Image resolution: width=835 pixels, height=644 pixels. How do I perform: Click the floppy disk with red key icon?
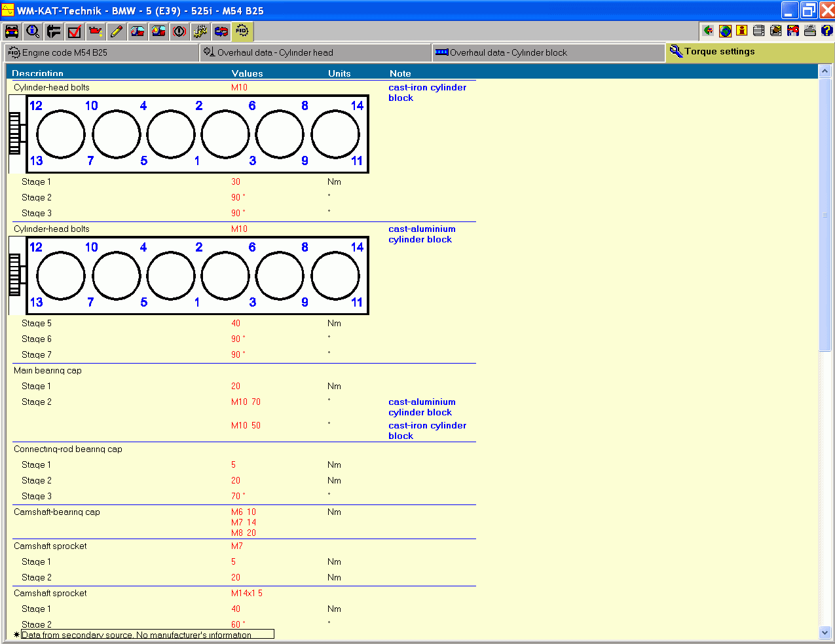793,30
